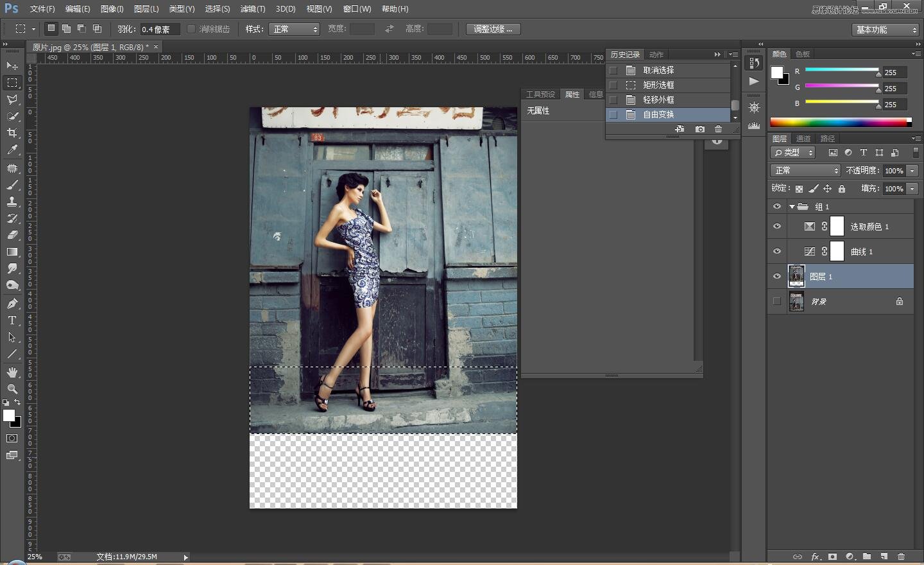924x565 pixels.
Task: Select the Horizontal Type tool
Action: (12, 320)
